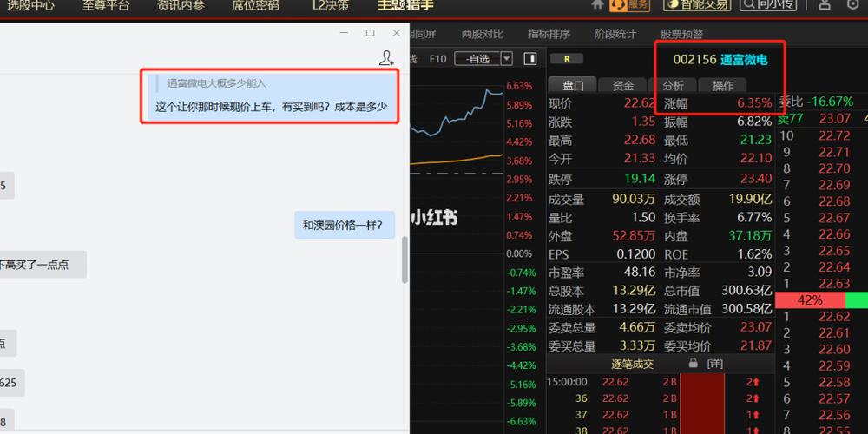Click 外盘 value 52.85万
The height and width of the screenshot is (434, 868).
pos(634,236)
